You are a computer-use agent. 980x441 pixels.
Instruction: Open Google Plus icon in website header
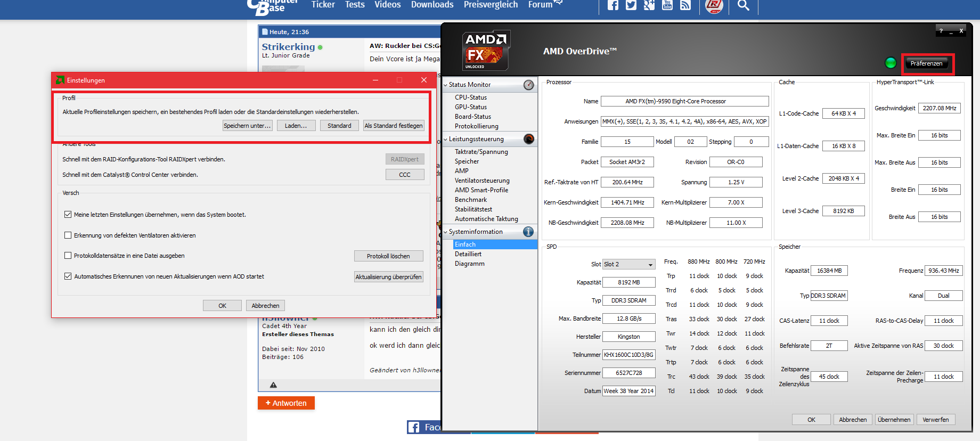649,5
